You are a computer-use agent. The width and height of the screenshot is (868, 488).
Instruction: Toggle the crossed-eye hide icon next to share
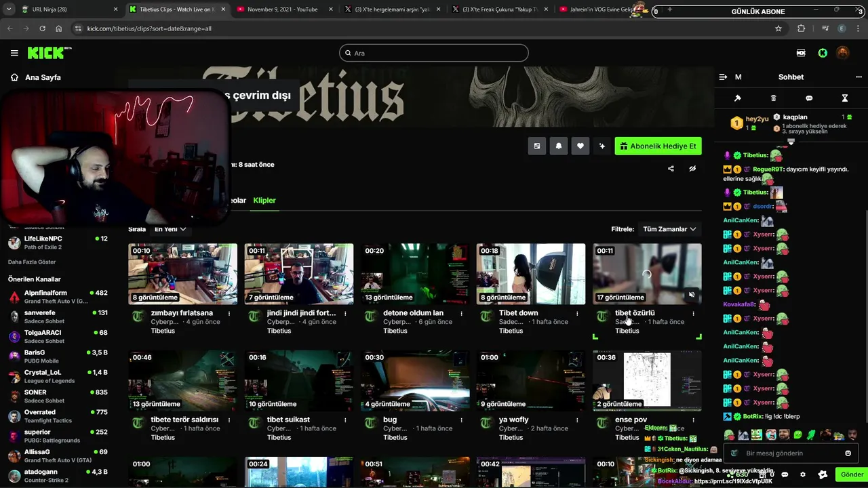(692, 169)
